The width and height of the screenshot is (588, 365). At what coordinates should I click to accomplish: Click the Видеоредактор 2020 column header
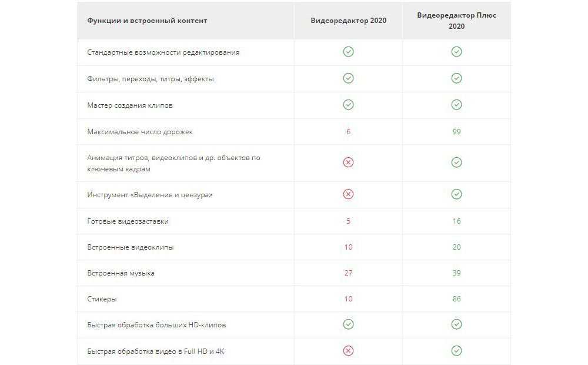[348, 21]
